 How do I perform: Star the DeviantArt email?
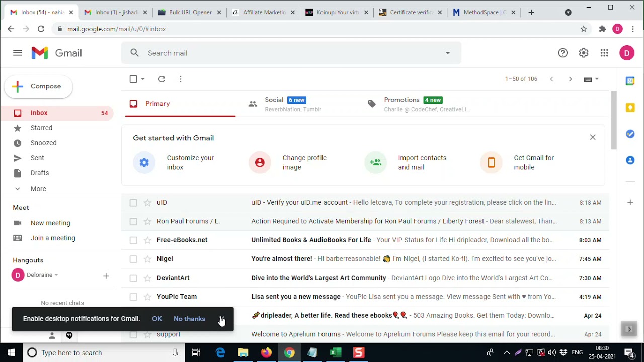[x=147, y=278]
